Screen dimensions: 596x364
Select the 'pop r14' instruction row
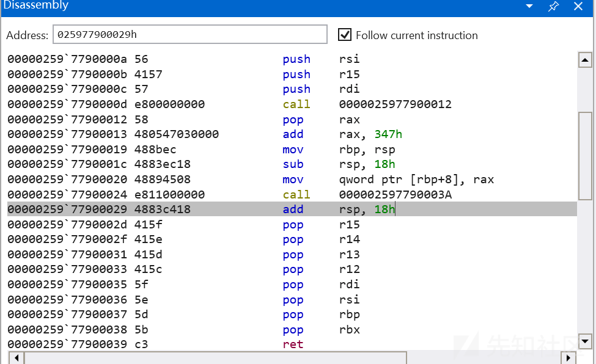[292, 239]
